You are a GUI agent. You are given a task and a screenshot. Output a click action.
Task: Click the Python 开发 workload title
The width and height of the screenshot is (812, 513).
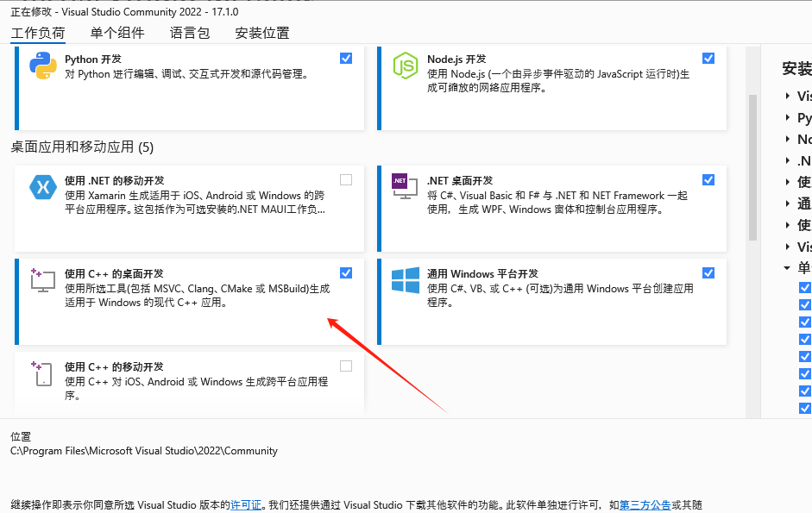93,59
